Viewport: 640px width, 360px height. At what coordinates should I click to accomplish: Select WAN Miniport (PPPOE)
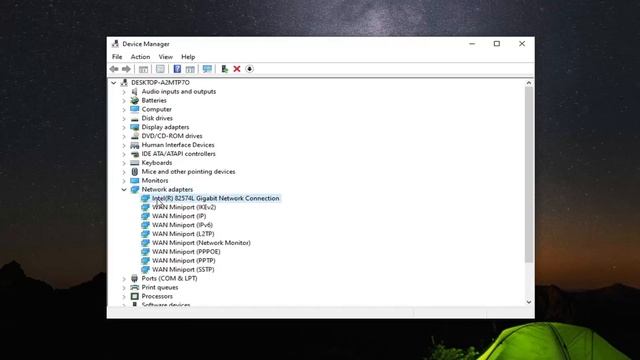pyautogui.click(x=186, y=252)
